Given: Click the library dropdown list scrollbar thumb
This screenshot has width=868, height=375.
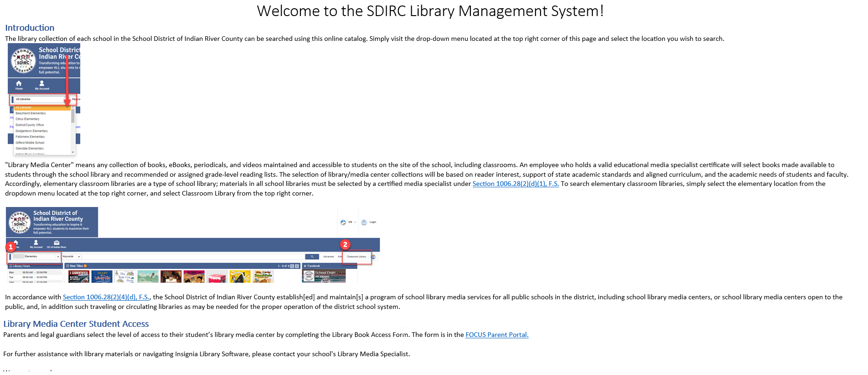Looking at the screenshot, I should click(x=73, y=116).
